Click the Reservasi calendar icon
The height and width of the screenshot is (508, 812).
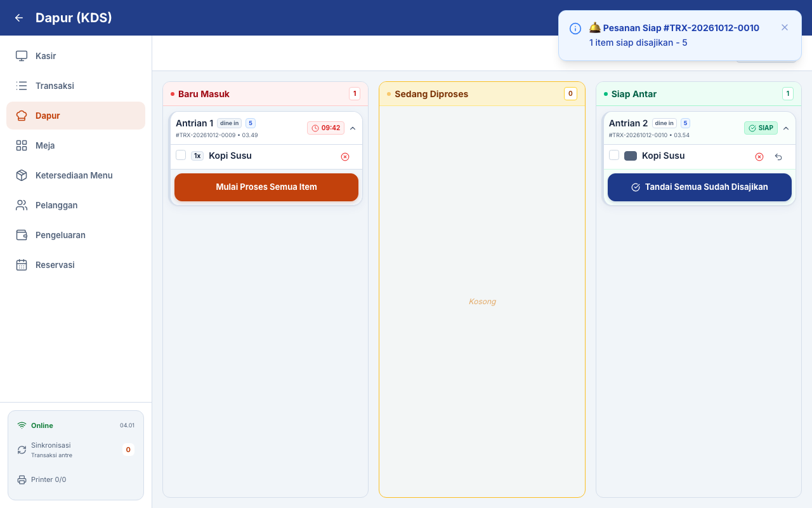pos(22,265)
